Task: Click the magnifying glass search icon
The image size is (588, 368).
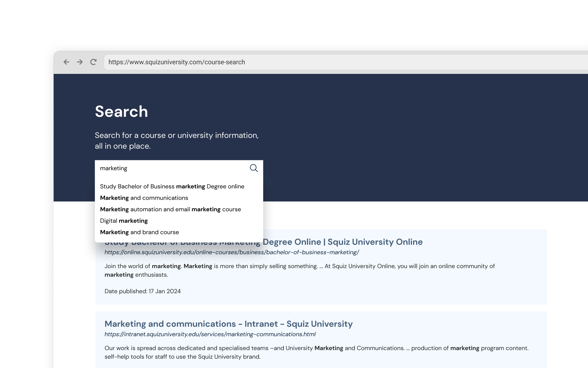Action: [x=254, y=168]
